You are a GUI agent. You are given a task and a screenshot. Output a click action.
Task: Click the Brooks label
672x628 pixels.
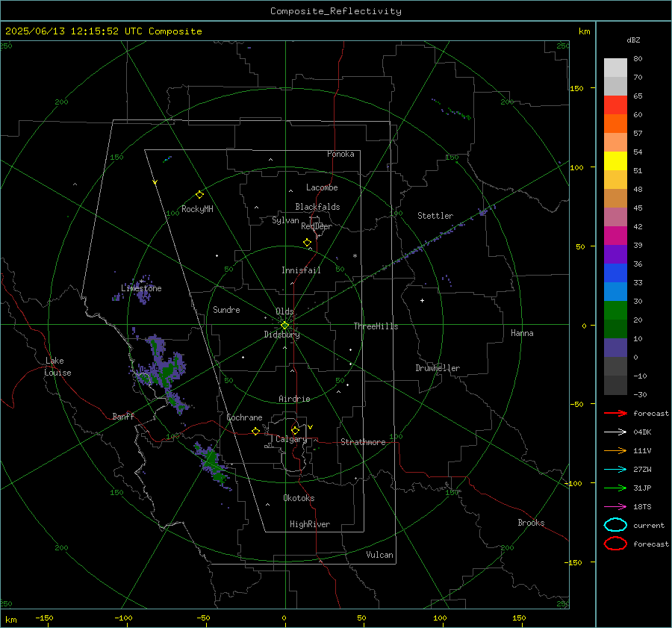(531, 523)
